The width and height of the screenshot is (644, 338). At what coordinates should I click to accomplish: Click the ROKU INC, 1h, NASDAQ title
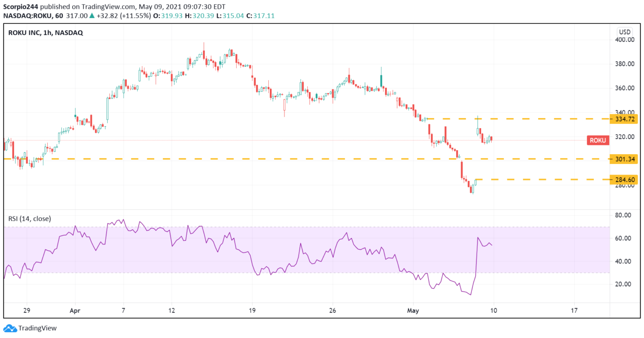[x=45, y=33]
